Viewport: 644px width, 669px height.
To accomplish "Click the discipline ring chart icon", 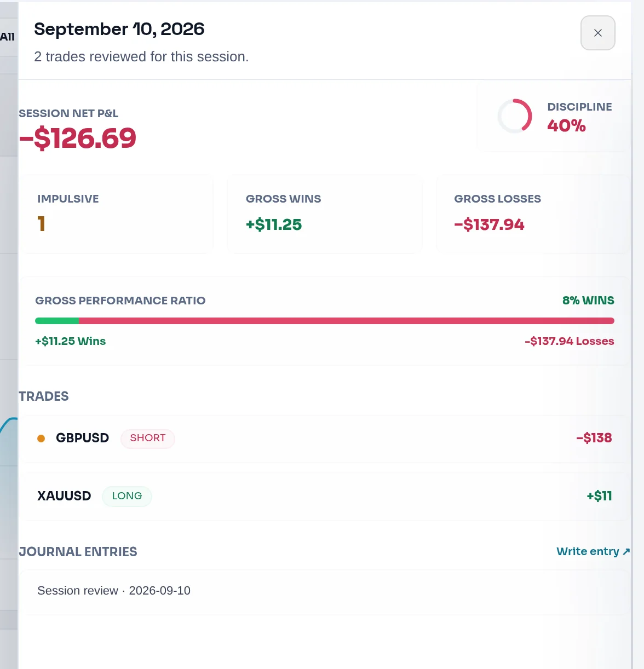I will [x=515, y=116].
